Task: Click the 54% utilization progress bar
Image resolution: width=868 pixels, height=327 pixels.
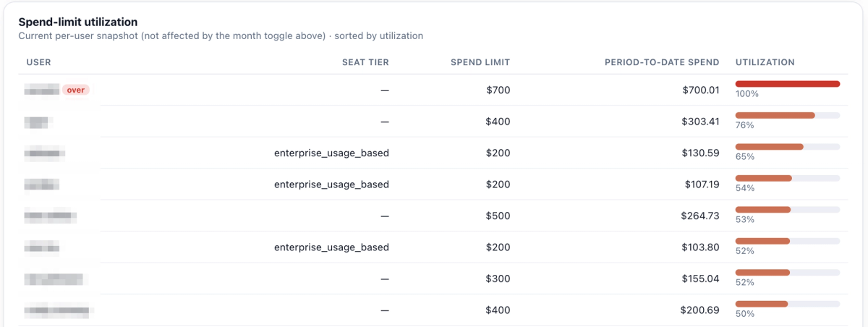Action: coord(788,178)
